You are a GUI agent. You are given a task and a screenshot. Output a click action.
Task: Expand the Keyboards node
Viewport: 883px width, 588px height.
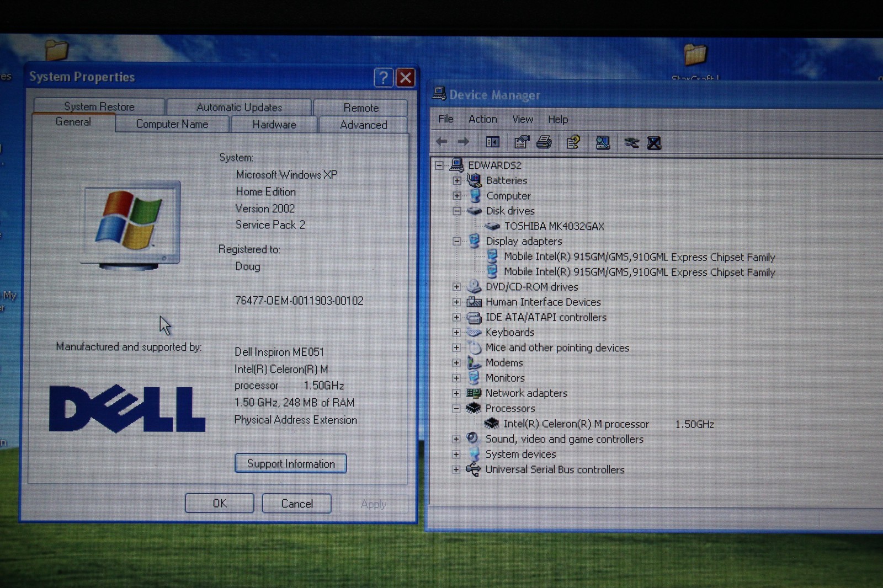tap(456, 332)
